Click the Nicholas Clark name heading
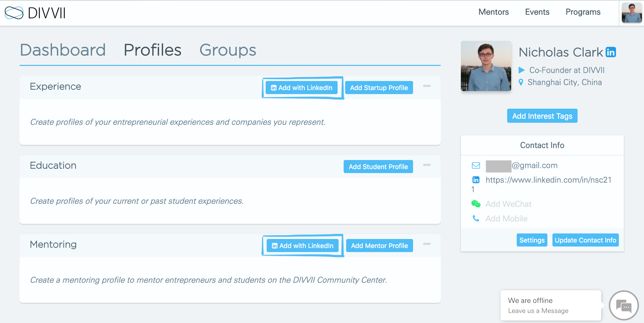The height and width of the screenshot is (323, 644). click(561, 52)
